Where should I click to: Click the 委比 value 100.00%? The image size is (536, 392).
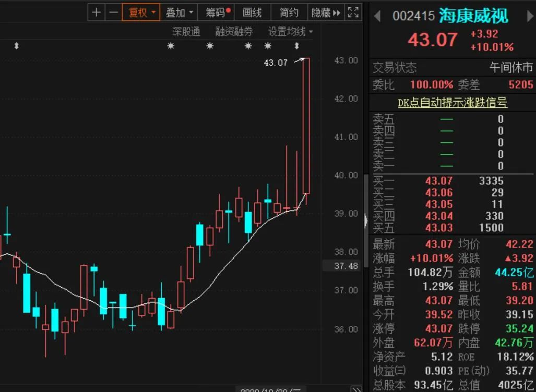point(432,84)
